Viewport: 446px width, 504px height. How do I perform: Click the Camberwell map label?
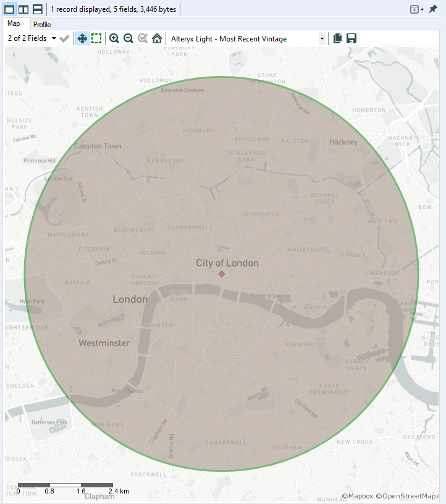pyautogui.click(x=225, y=443)
